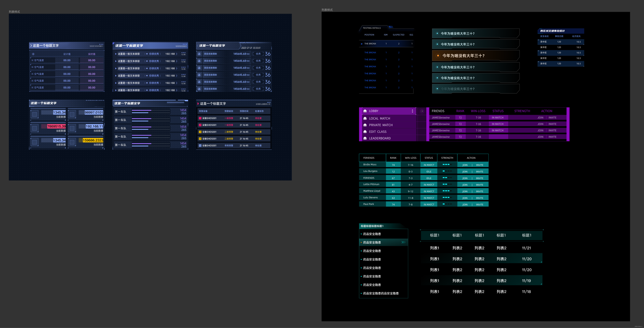Select the radio on the dimmed bottom 今年为啥没有大年三十 item
This screenshot has height=328, width=644.
(437, 89)
